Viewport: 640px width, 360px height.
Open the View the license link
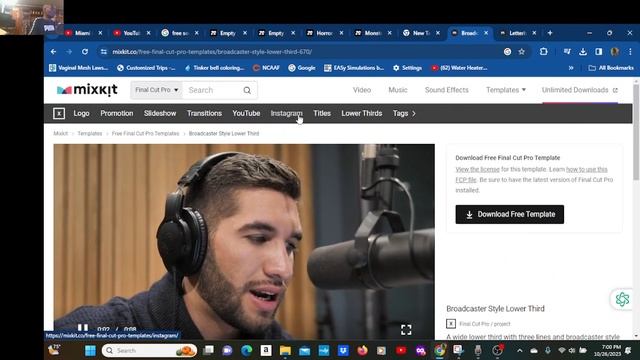(477, 169)
